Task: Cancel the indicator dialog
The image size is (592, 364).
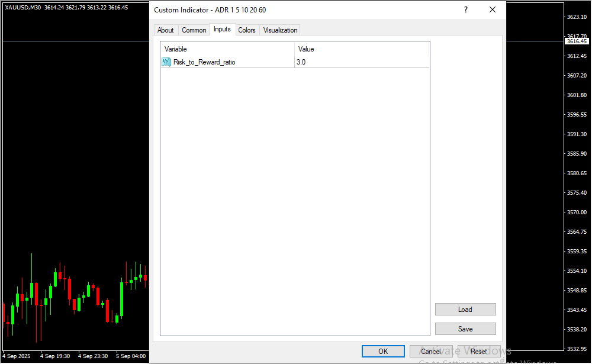Action: (431, 352)
